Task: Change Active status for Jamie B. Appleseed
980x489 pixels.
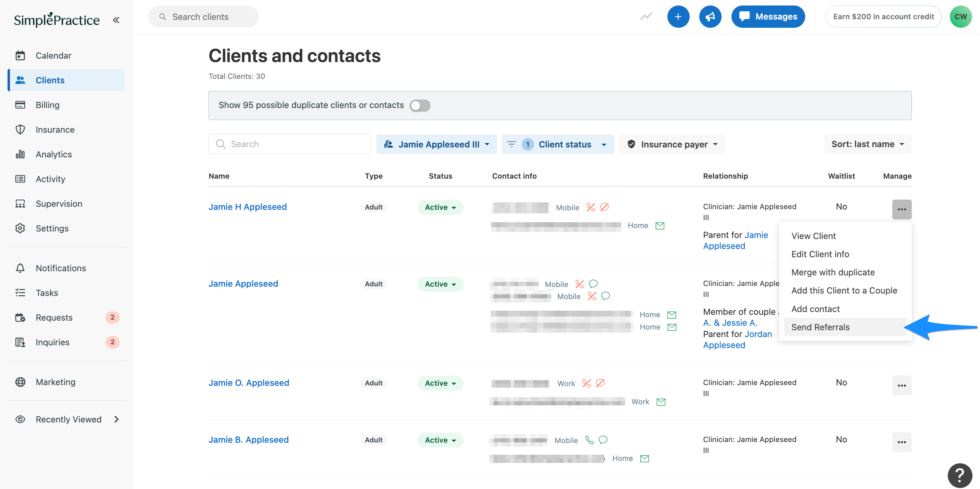Action: (x=440, y=440)
